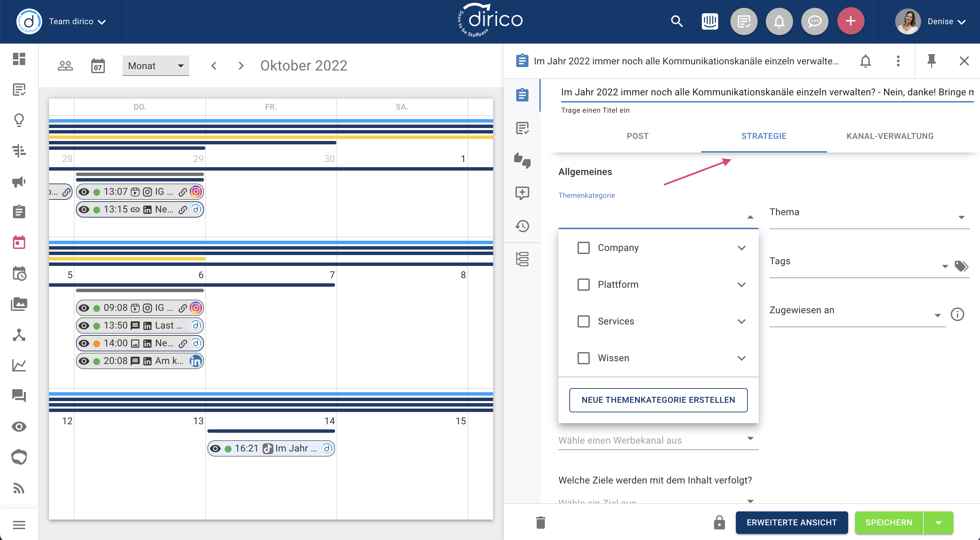Expand the Services category chevron
The height and width of the screenshot is (540, 980).
[741, 321]
